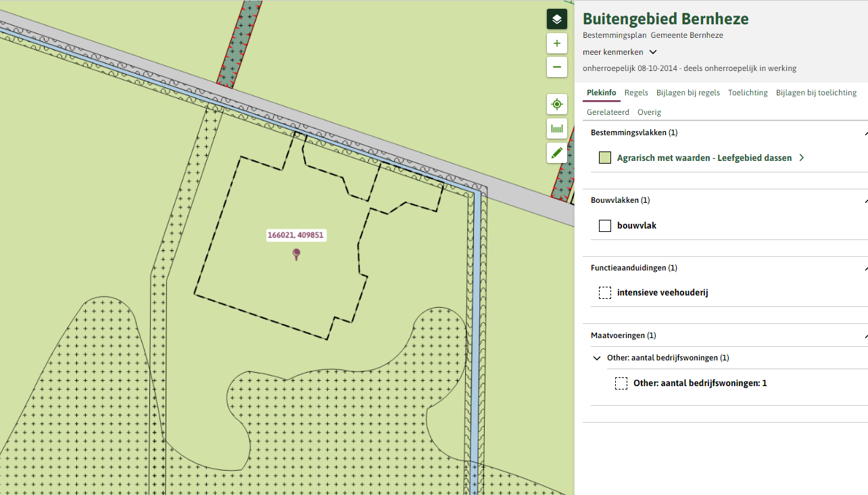This screenshot has height=495, width=868.
Task: Open the Toelichting tab
Action: point(748,93)
